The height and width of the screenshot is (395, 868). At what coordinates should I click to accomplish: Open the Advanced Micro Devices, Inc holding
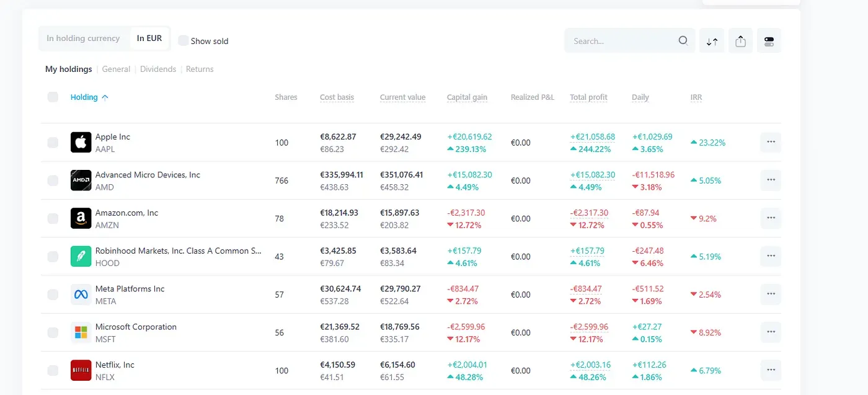(x=148, y=175)
